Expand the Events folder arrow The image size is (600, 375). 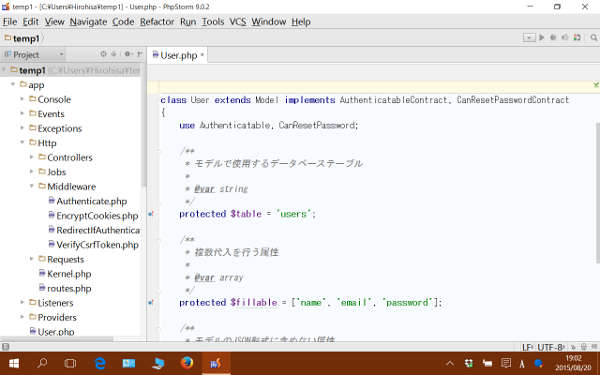(x=22, y=114)
